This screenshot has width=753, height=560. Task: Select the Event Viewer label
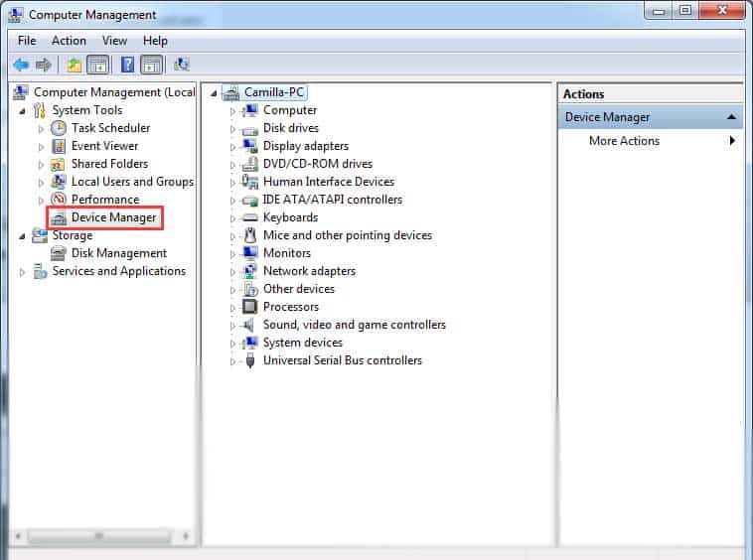coord(104,146)
